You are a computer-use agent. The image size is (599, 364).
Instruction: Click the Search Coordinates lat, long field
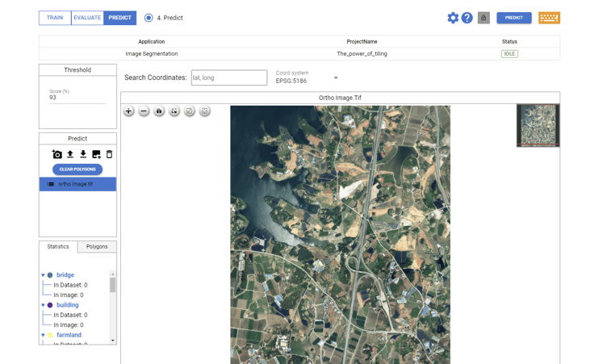pos(229,77)
